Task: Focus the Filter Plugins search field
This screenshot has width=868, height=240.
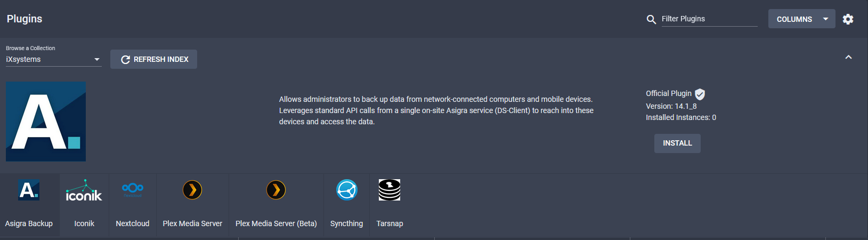Action: click(709, 19)
